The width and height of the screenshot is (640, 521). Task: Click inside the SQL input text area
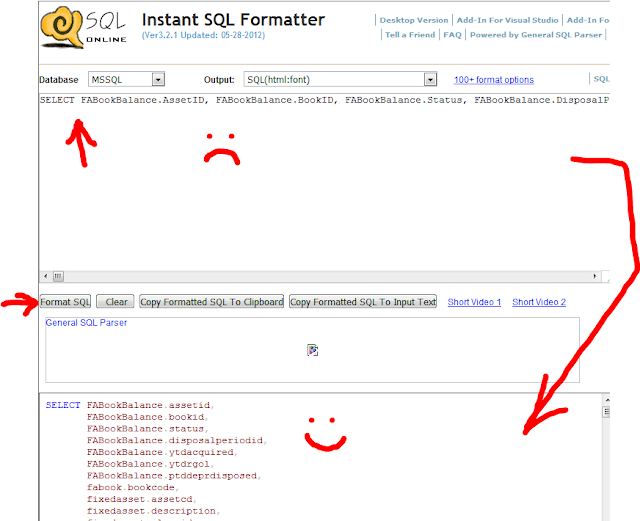coord(324,182)
